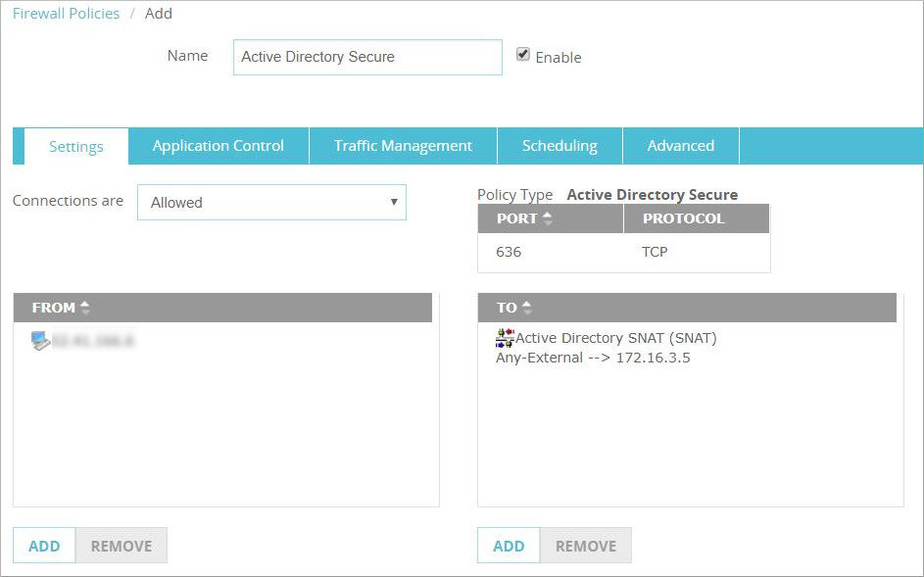The height and width of the screenshot is (577, 924).
Task: Open the Connections are dropdown
Action: point(271,203)
